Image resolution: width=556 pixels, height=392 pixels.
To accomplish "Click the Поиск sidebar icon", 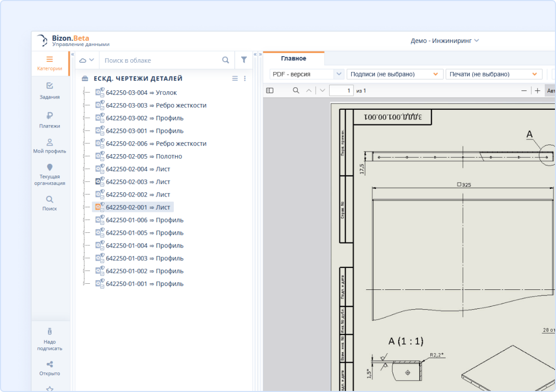I will pos(50,203).
